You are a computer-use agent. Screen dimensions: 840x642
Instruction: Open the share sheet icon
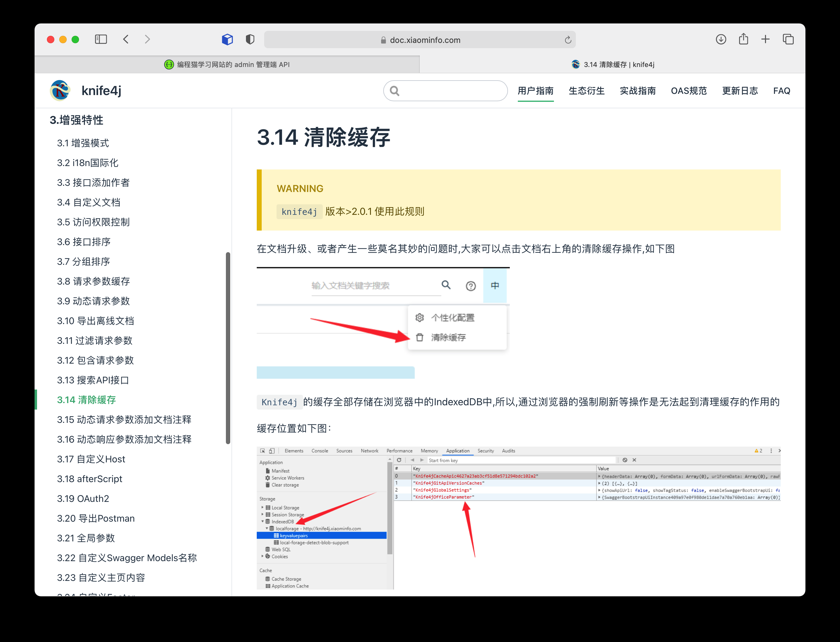(x=743, y=39)
